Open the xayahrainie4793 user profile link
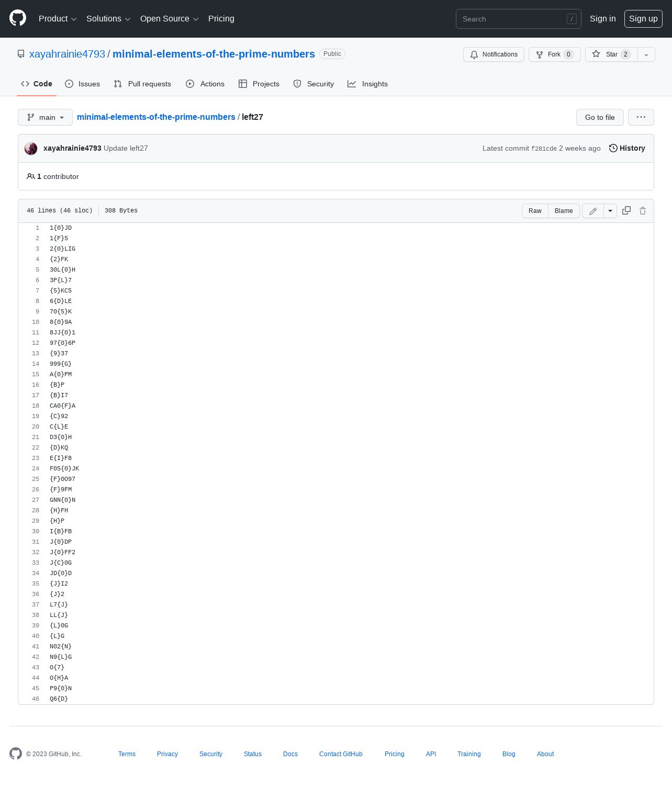This screenshot has width=672, height=786. tap(67, 54)
